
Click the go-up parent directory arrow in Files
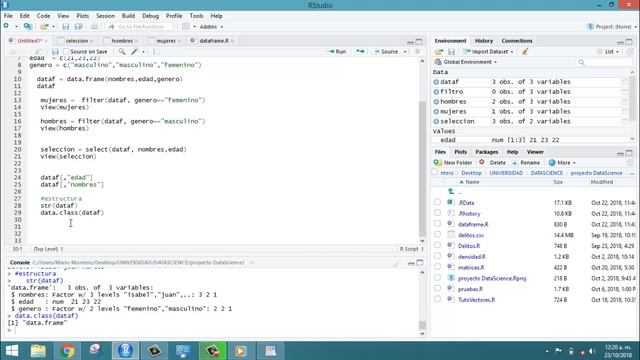pyautogui.click(x=451, y=191)
